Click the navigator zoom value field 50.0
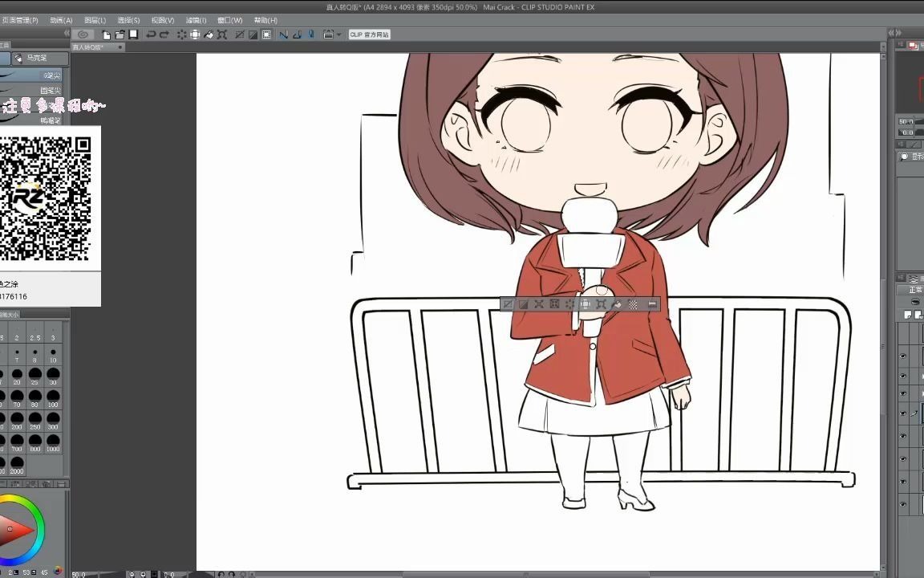924x578 pixels. point(906,121)
